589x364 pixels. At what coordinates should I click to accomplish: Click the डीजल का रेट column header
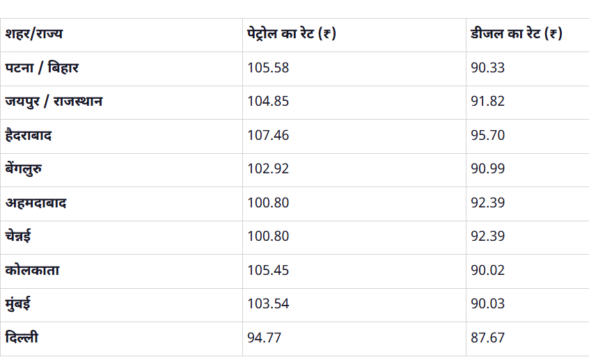tap(516, 34)
